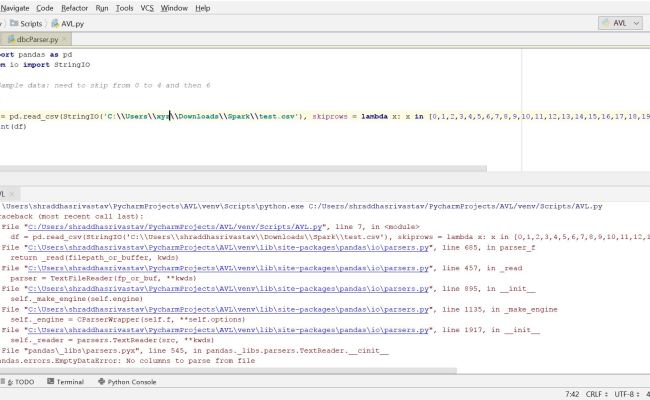Open the Refactor menu
Screen dimensions: 650x400
74,8
